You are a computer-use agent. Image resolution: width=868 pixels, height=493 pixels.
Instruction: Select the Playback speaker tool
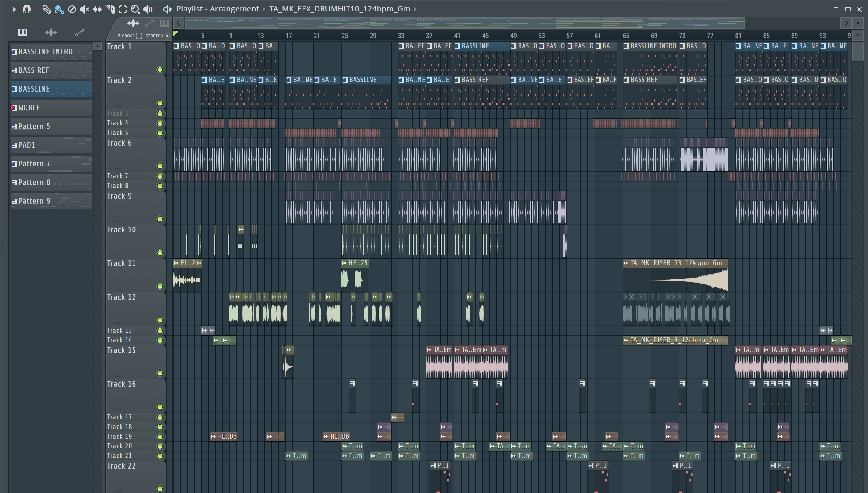point(148,9)
